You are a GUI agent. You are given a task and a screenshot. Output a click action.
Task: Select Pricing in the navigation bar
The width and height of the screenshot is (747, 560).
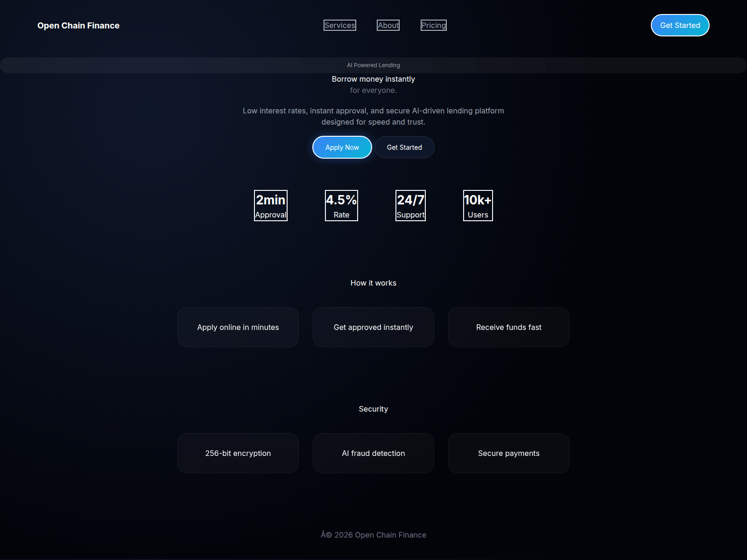click(x=433, y=25)
